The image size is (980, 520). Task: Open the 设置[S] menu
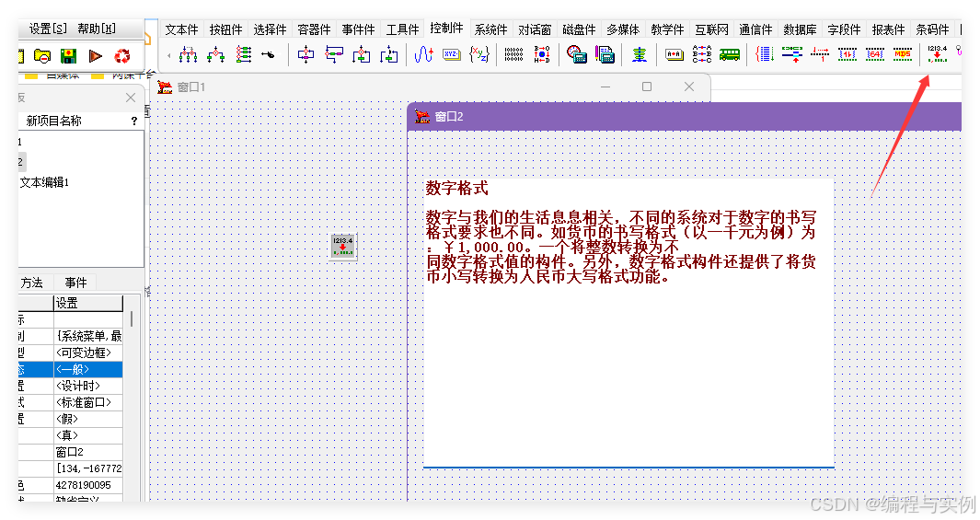coord(48,29)
